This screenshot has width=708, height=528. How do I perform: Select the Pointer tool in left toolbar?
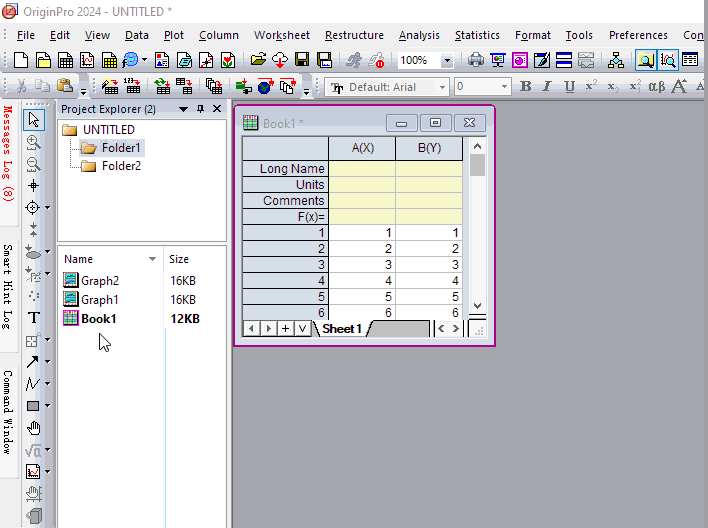[x=33, y=121]
